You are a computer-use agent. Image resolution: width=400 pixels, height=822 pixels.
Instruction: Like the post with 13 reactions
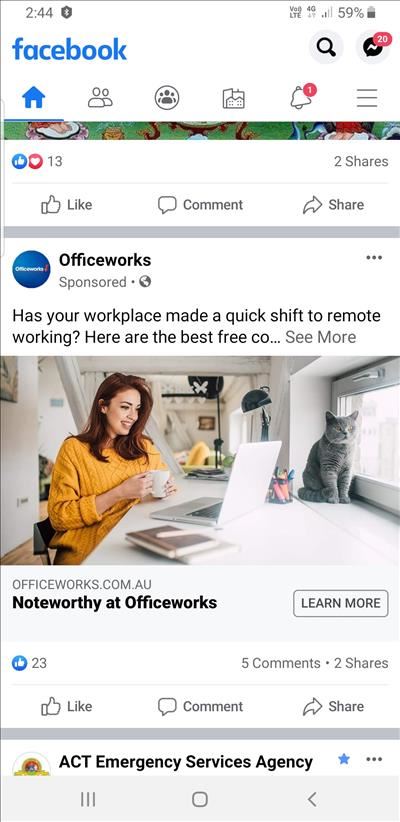(67, 204)
